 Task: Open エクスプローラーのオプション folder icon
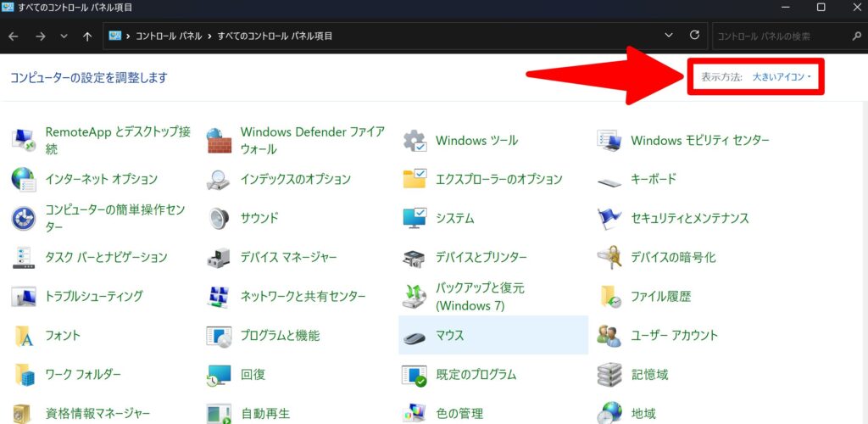414,179
